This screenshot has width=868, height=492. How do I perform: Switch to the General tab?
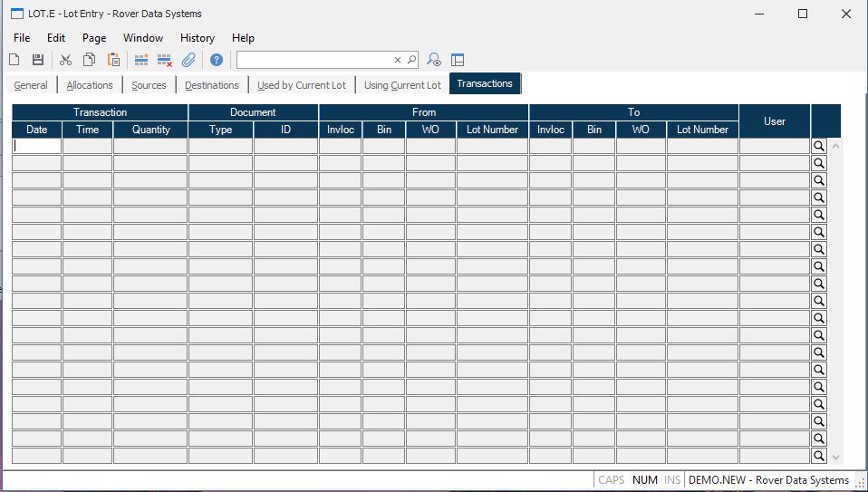(x=31, y=85)
